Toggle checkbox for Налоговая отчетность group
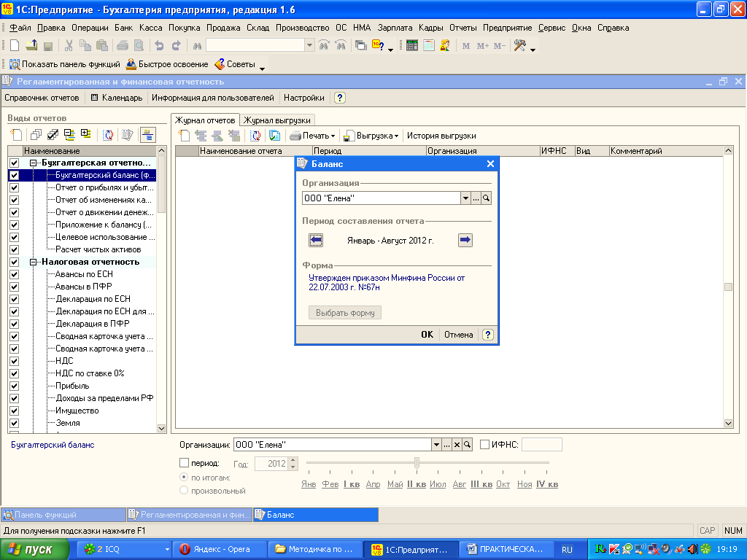 coord(15,262)
